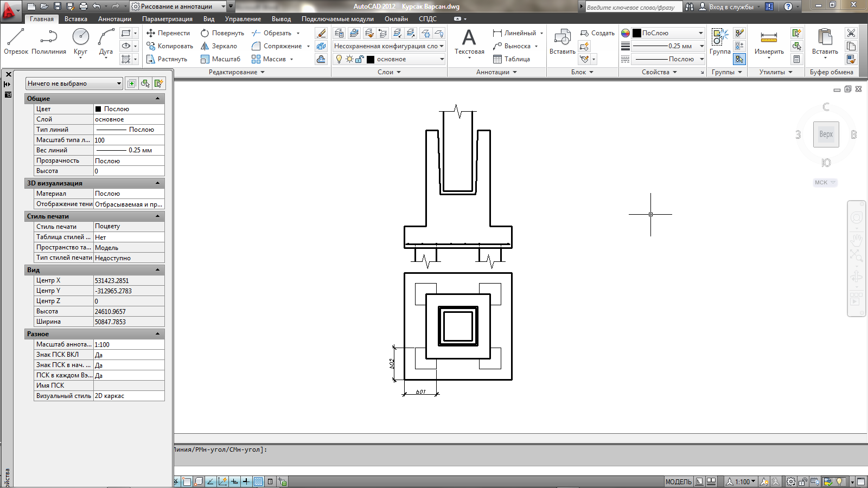
Task: Click the Цвет Послою color property
Action: (x=129, y=109)
